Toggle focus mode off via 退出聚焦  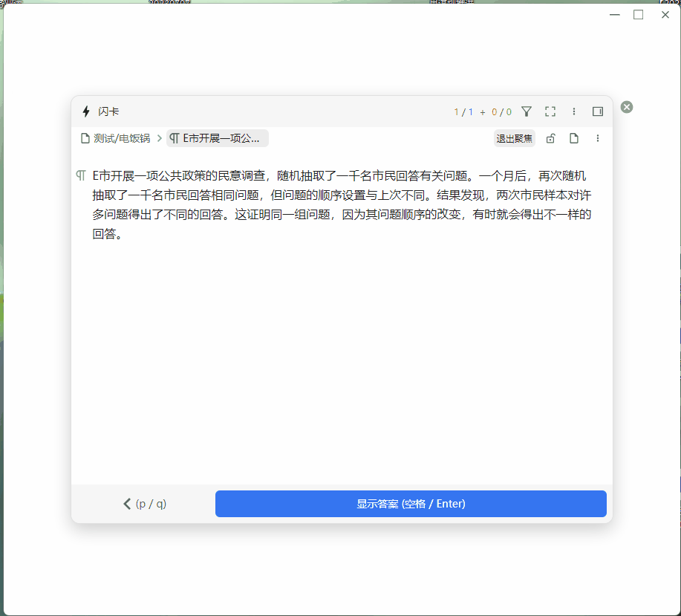click(514, 138)
